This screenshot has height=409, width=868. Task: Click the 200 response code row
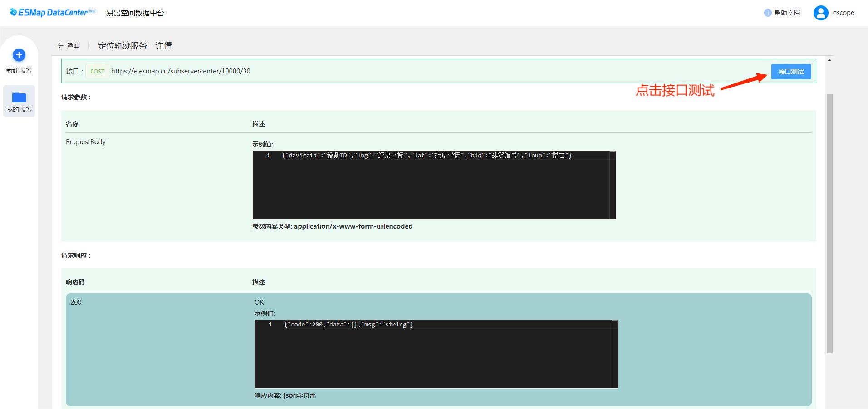click(x=76, y=302)
